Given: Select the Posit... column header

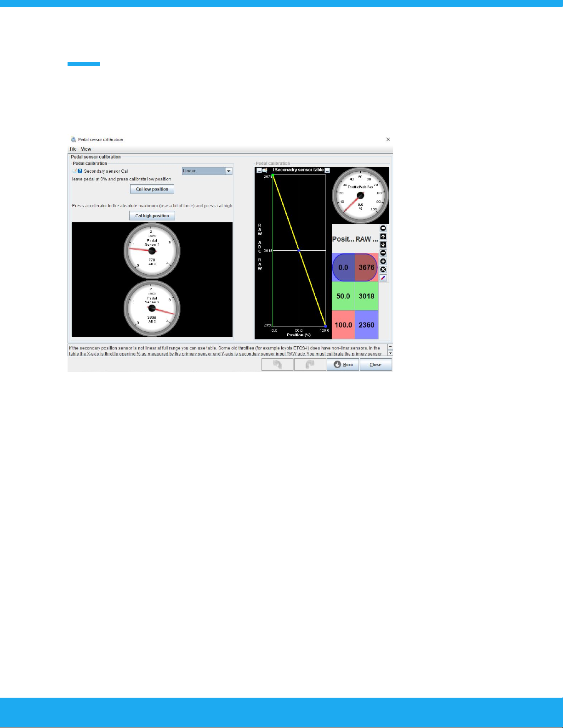Looking at the screenshot, I should (x=343, y=239).
